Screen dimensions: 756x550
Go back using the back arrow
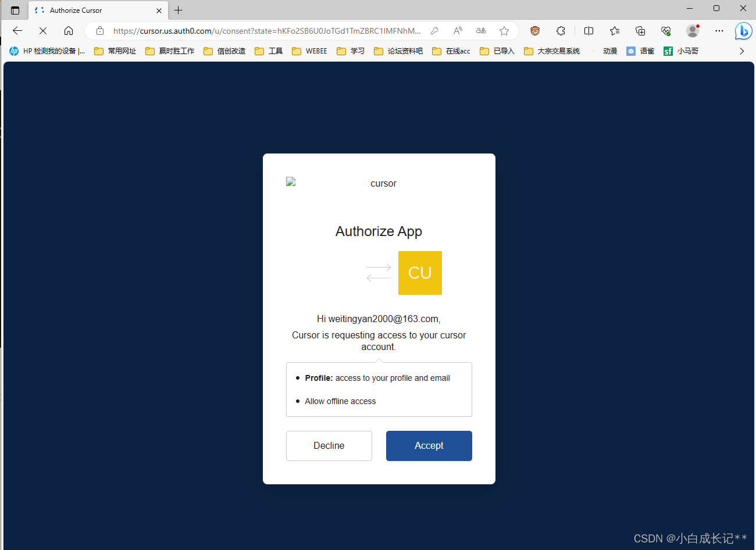pyautogui.click(x=17, y=31)
